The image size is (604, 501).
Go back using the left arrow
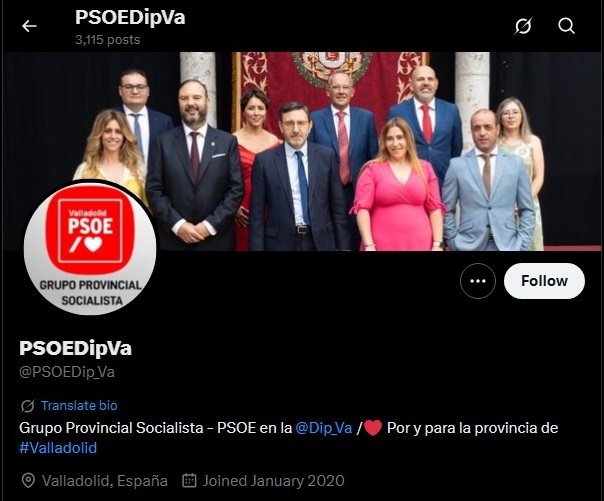pos(29,26)
